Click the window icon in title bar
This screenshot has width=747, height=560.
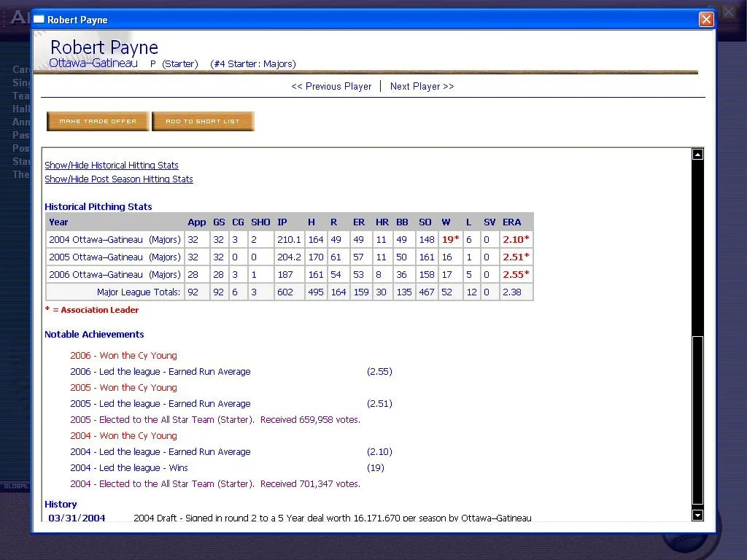pyautogui.click(x=39, y=20)
